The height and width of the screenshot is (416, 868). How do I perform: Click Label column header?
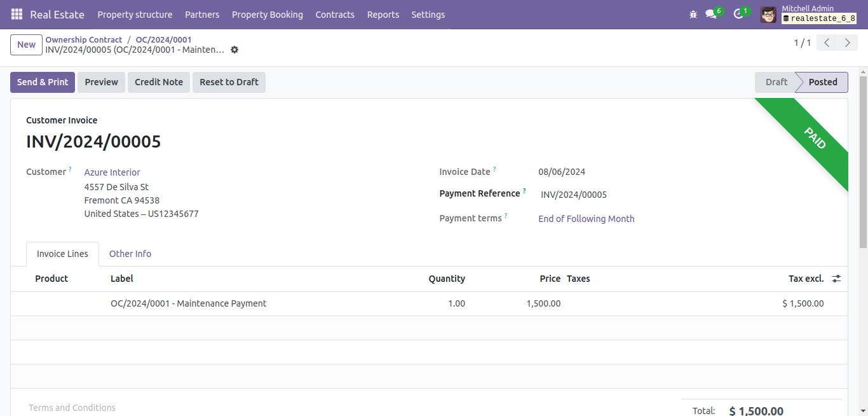point(122,279)
